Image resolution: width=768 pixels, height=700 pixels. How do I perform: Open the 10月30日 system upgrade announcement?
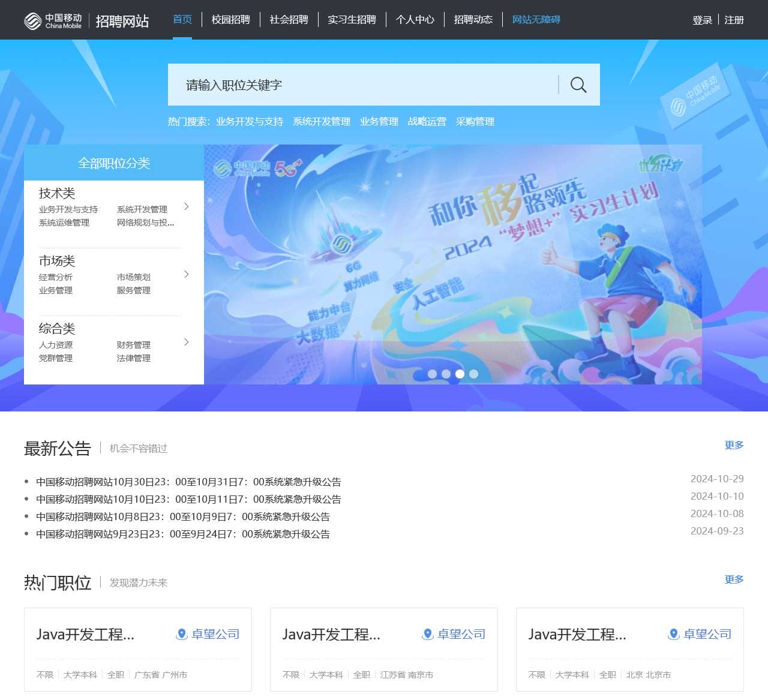[x=188, y=482]
